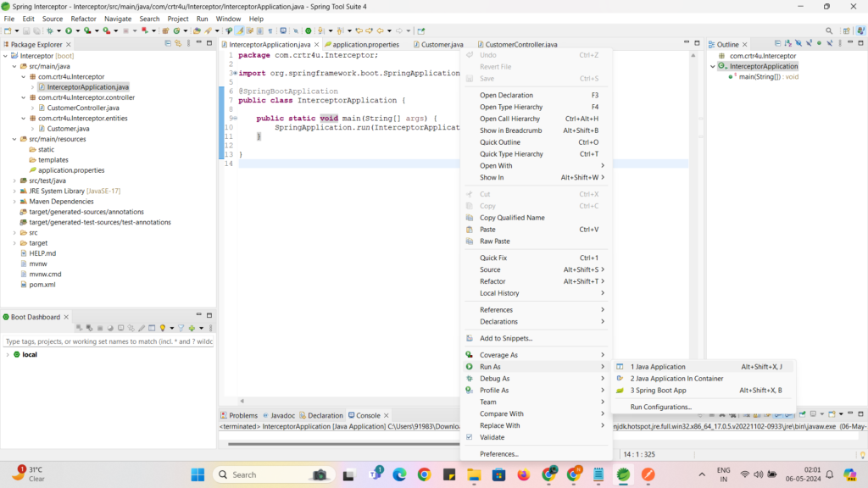Click the toolbar Search magnifier icon
The height and width of the screenshot is (488, 868).
click(829, 31)
